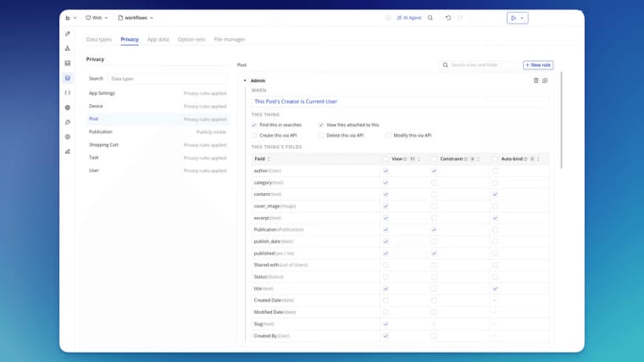The width and height of the screenshot is (644, 362).
Task: Toggle Auto-bind checkbox for content field
Action: coord(496,194)
